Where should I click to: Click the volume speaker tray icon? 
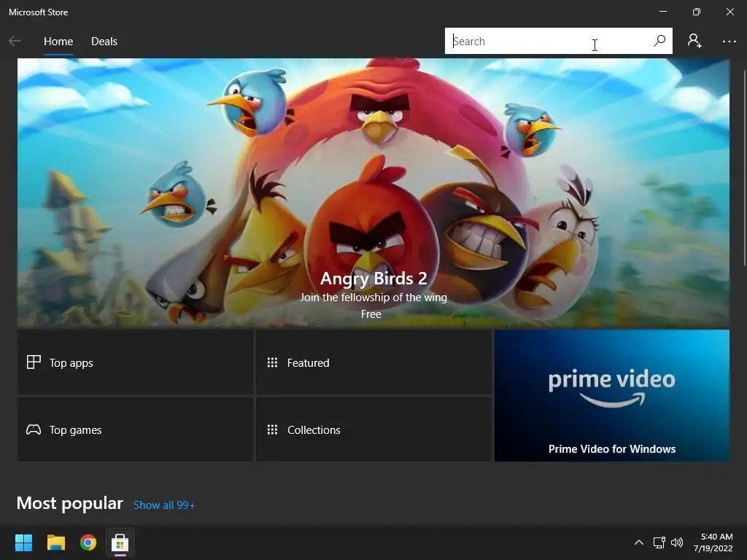click(676, 542)
